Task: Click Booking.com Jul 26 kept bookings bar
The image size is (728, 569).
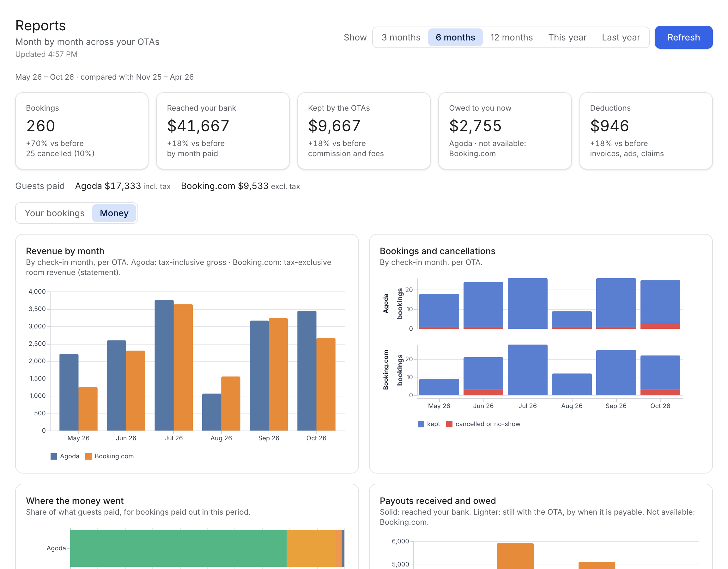Action: point(527,370)
